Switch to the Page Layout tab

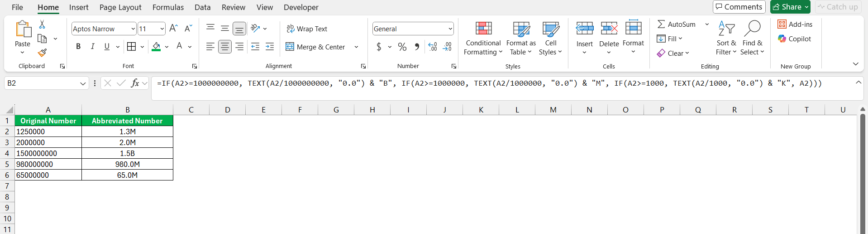(120, 7)
